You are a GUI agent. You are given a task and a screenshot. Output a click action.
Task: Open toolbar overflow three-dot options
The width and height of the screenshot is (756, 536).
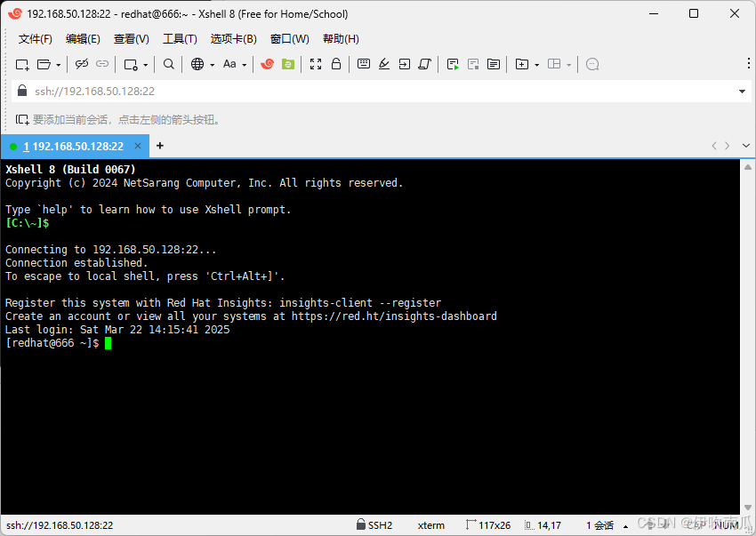click(x=748, y=63)
